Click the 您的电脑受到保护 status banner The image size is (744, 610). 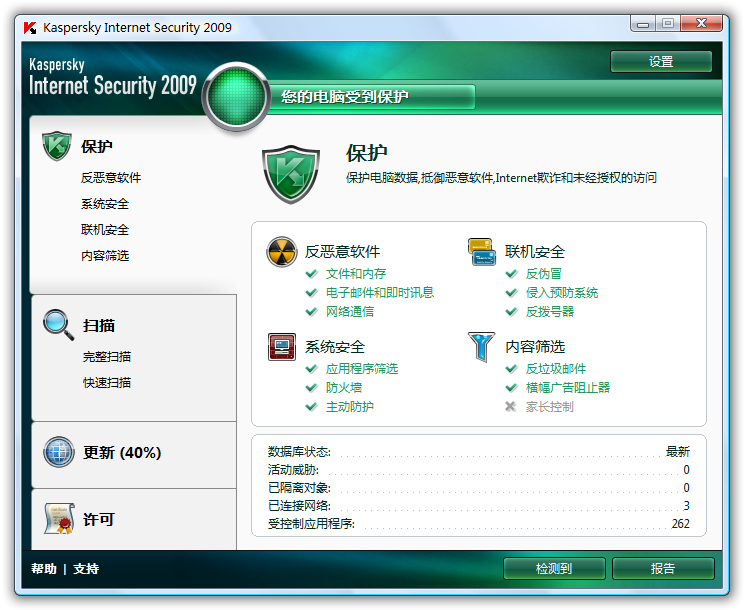point(372,97)
